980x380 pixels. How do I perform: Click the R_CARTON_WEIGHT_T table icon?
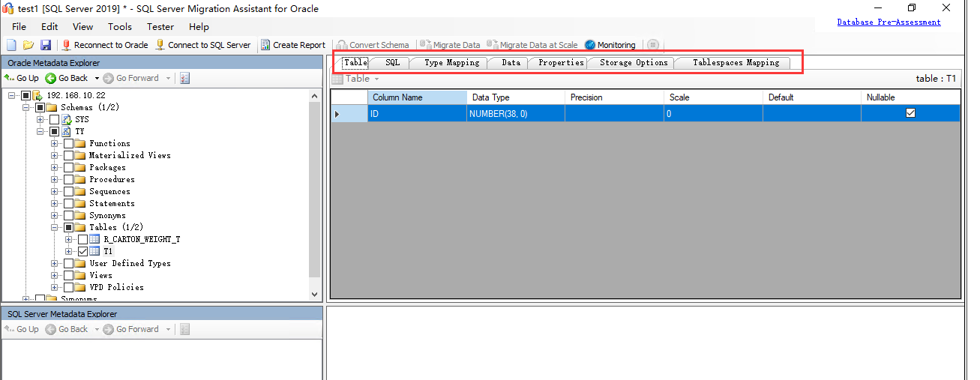coord(94,239)
